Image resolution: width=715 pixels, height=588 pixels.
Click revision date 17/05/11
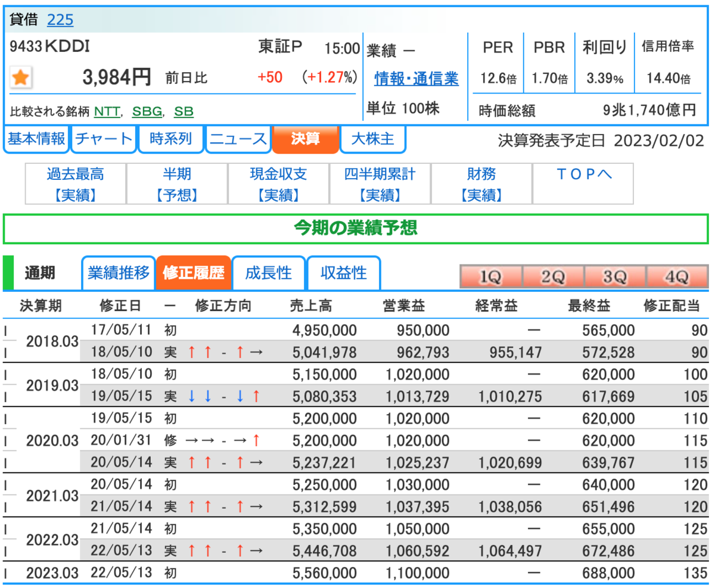coord(122,331)
